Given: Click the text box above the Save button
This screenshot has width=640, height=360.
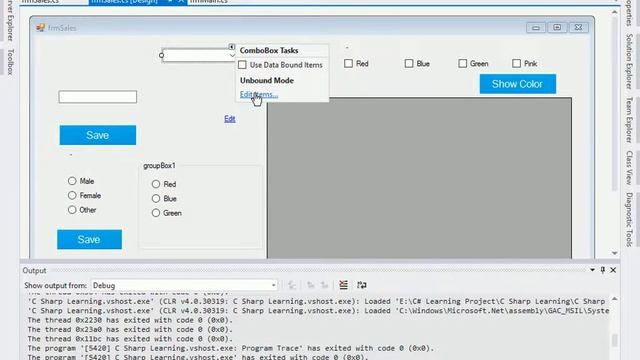Looking at the screenshot, I should [98, 97].
